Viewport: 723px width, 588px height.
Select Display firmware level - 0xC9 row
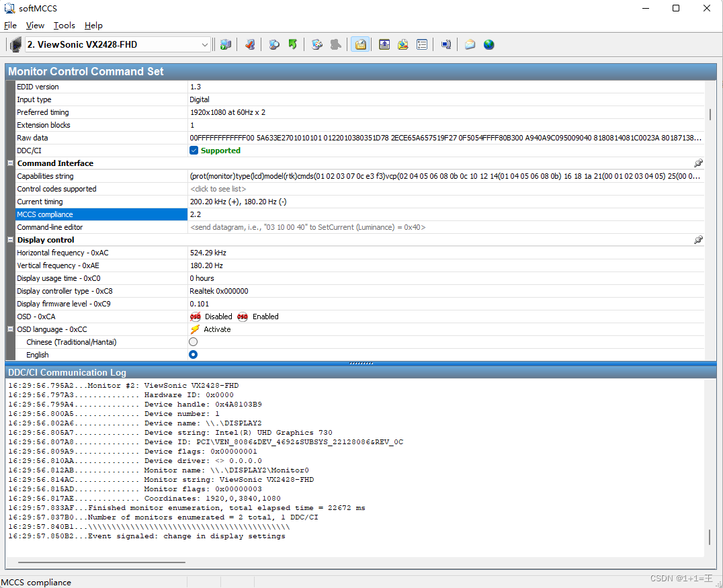[x=359, y=304]
